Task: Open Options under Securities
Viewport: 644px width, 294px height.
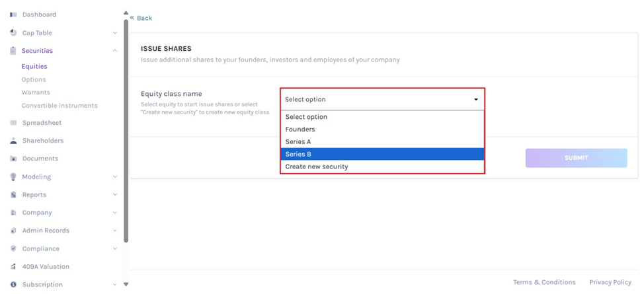Action: pyautogui.click(x=34, y=79)
